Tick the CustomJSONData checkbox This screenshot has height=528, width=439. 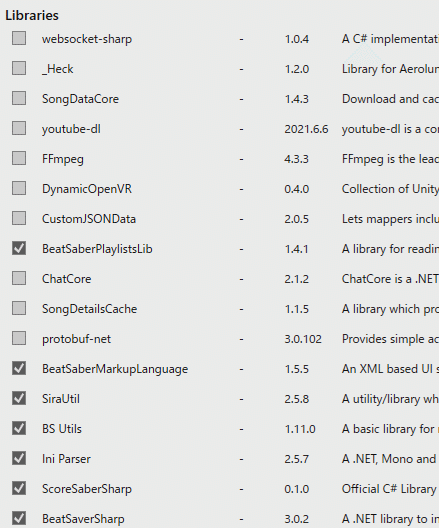point(19,218)
